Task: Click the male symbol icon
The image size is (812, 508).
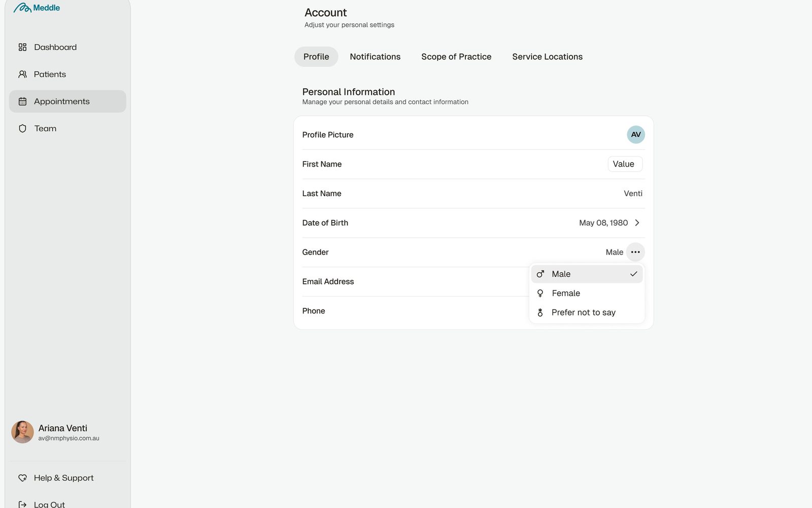Action: [540, 274]
